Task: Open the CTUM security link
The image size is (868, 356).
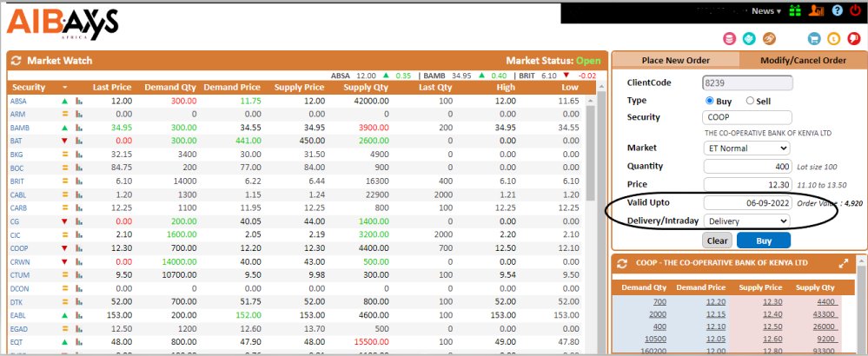Action: (x=20, y=274)
